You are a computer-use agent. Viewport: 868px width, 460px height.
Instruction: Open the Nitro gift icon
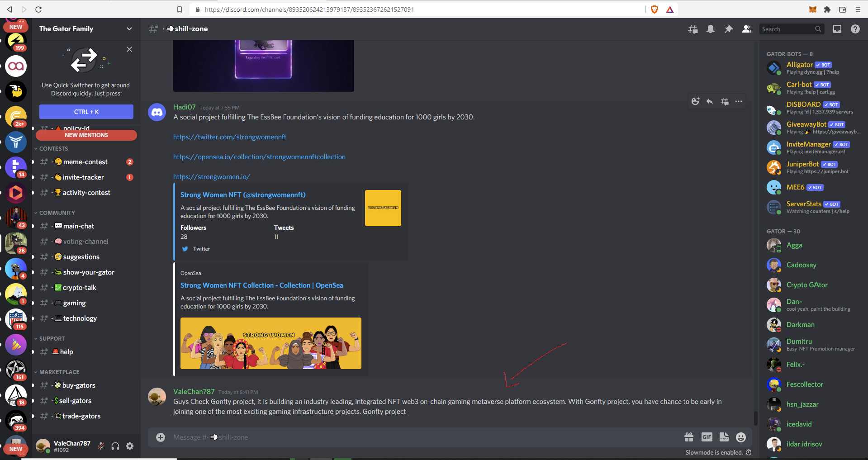coord(689,437)
